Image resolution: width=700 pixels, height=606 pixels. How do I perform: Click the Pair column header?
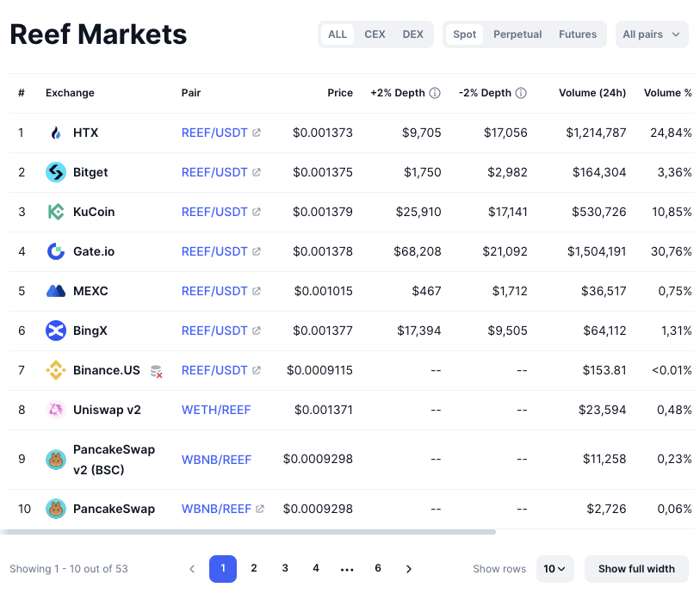point(191,93)
